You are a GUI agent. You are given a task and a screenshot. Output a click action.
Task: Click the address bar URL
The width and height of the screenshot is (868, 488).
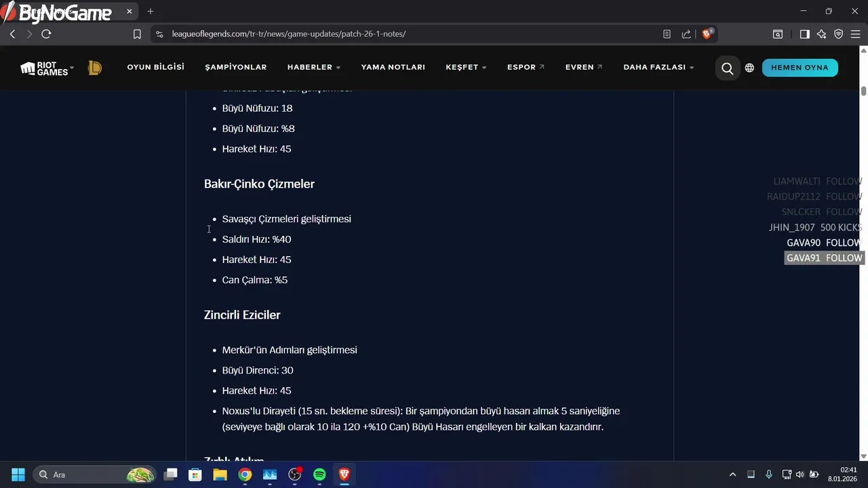(x=289, y=34)
